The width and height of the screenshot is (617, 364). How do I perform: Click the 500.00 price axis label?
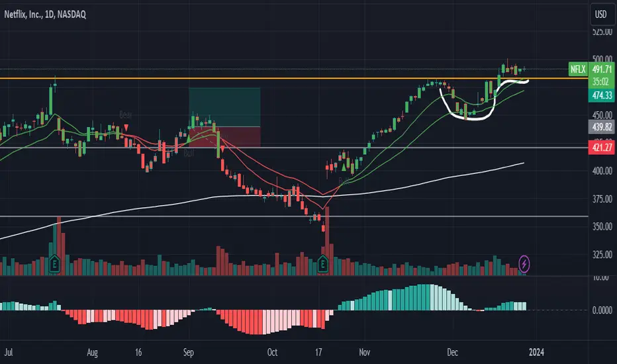pyautogui.click(x=602, y=59)
